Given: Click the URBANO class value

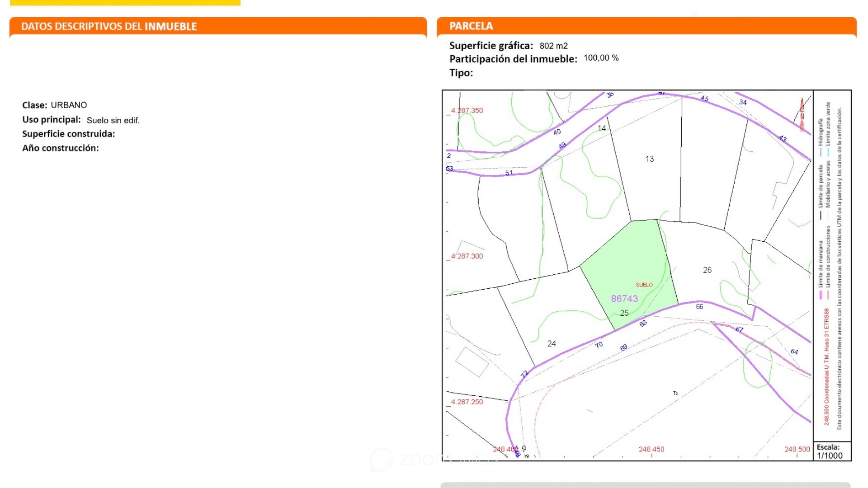Looking at the screenshot, I should pyautogui.click(x=69, y=105).
